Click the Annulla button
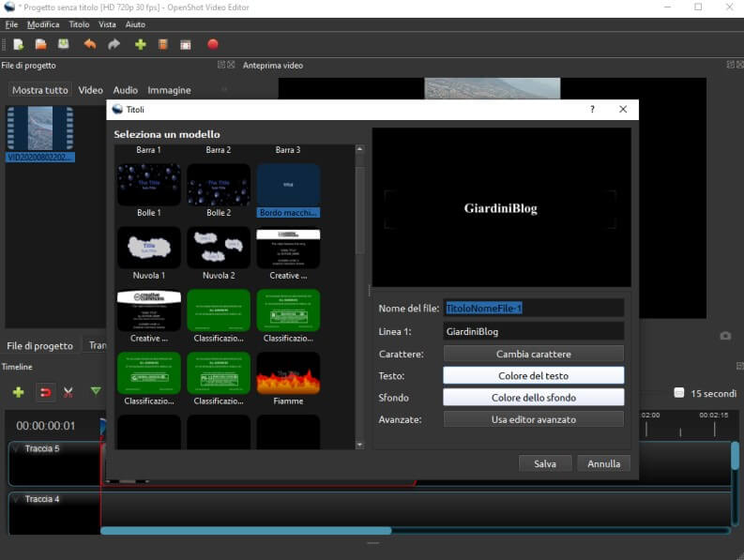Image resolution: width=744 pixels, height=560 pixels. tap(603, 463)
